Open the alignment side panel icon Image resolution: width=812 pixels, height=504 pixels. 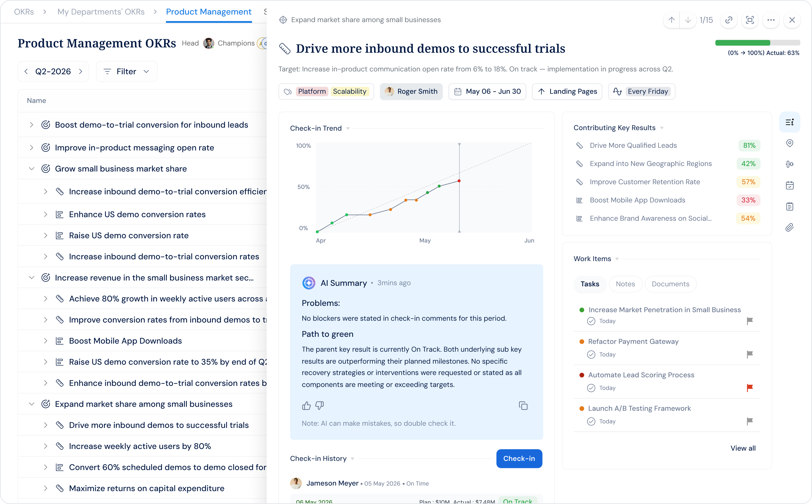click(x=789, y=164)
